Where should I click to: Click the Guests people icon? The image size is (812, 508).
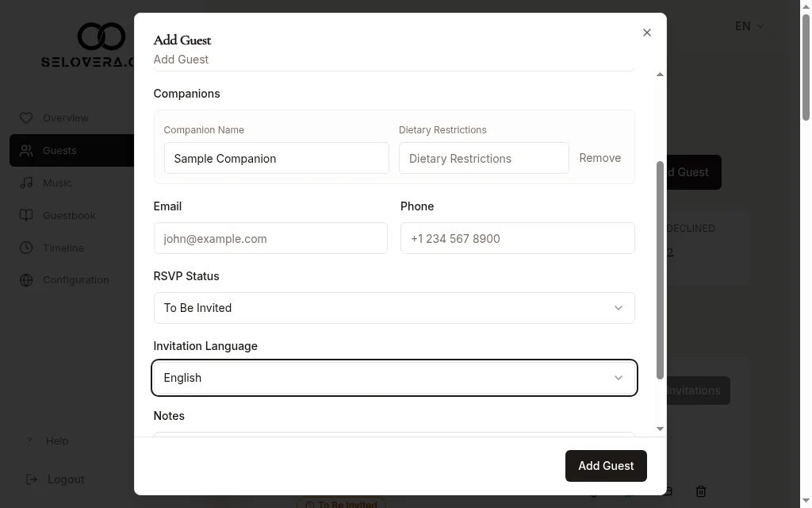point(26,151)
